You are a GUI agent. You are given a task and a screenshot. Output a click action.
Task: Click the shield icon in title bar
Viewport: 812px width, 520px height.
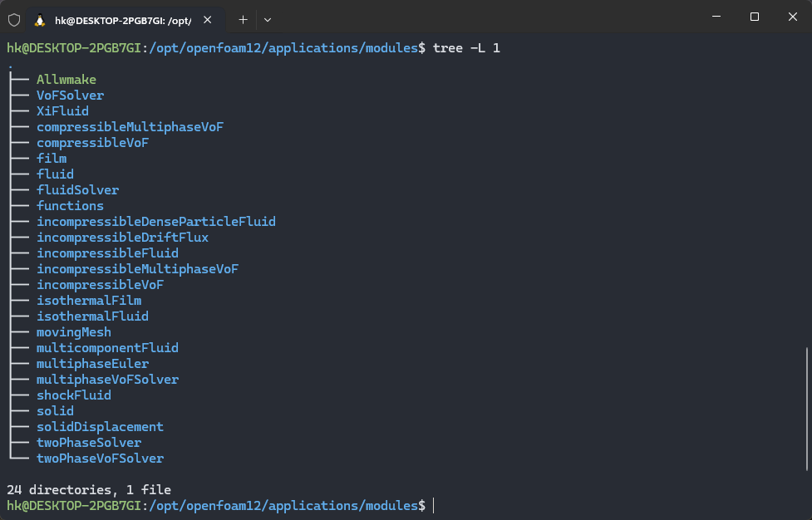[x=14, y=19]
